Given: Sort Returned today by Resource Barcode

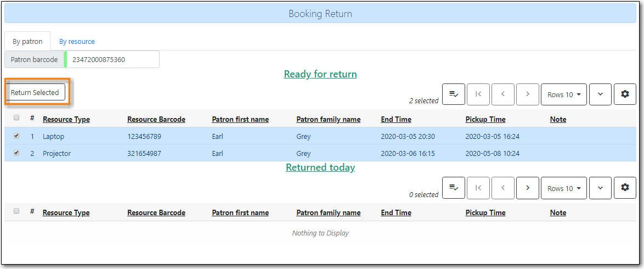Looking at the screenshot, I should (156, 213).
